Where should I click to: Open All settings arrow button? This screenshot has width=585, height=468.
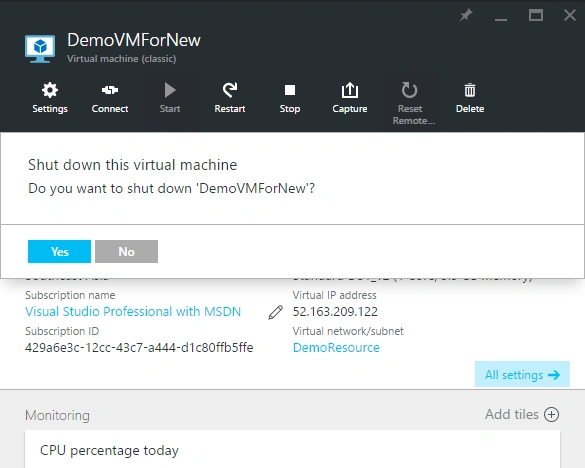coord(522,374)
